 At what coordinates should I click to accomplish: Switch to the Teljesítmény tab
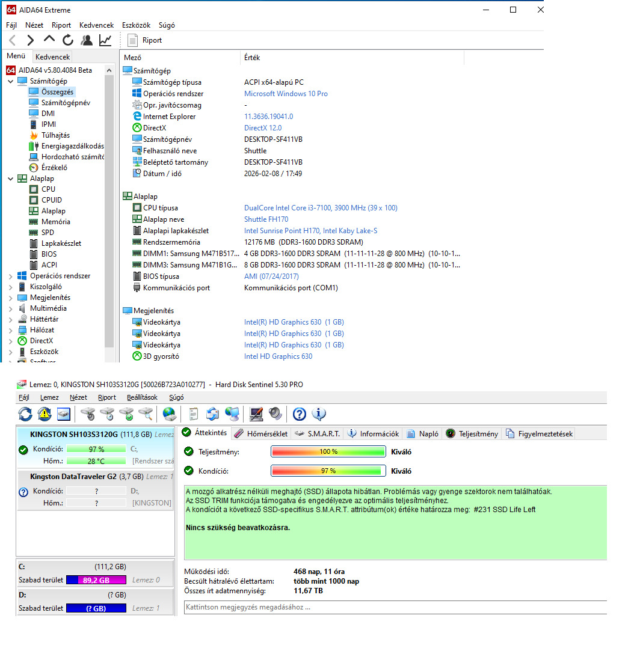[472, 434]
